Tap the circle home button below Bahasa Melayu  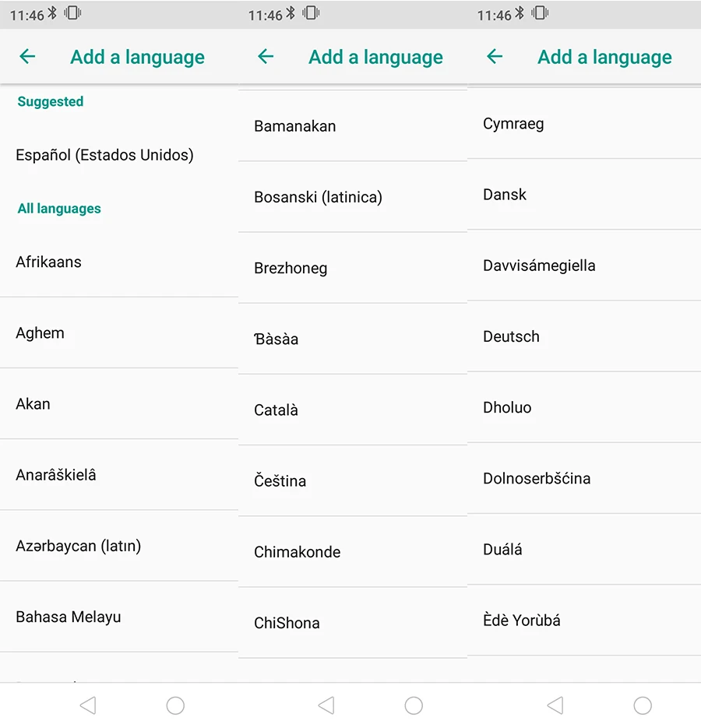[x=175, y=705]
